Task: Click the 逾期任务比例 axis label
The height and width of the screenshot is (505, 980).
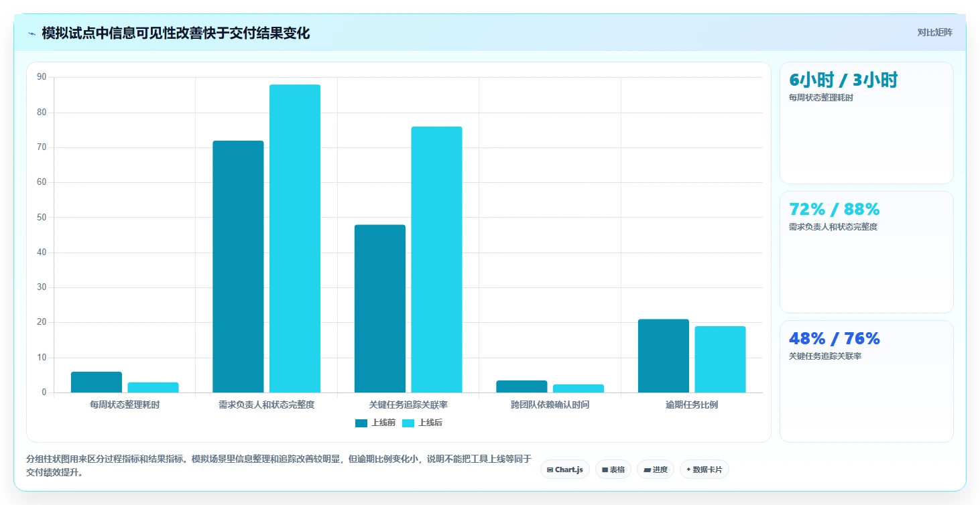Action: pos(692,405)
